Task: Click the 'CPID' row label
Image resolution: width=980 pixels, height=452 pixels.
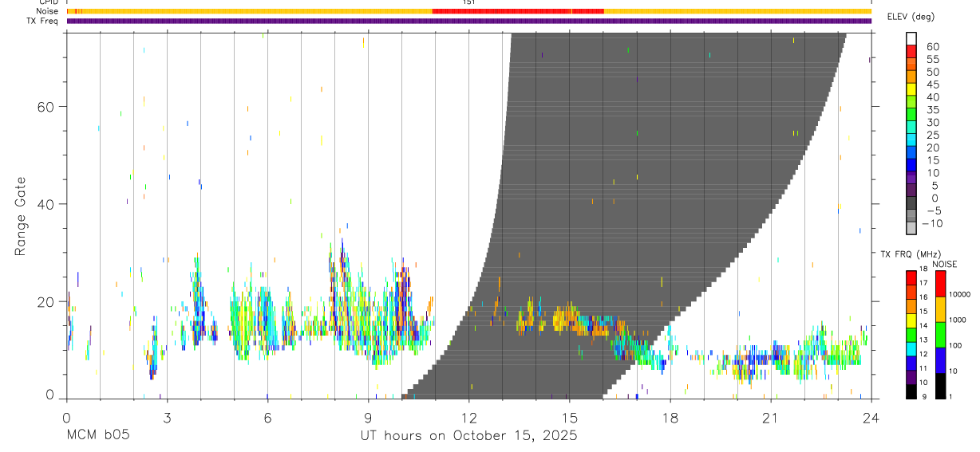Action: (x=49, y=2)
